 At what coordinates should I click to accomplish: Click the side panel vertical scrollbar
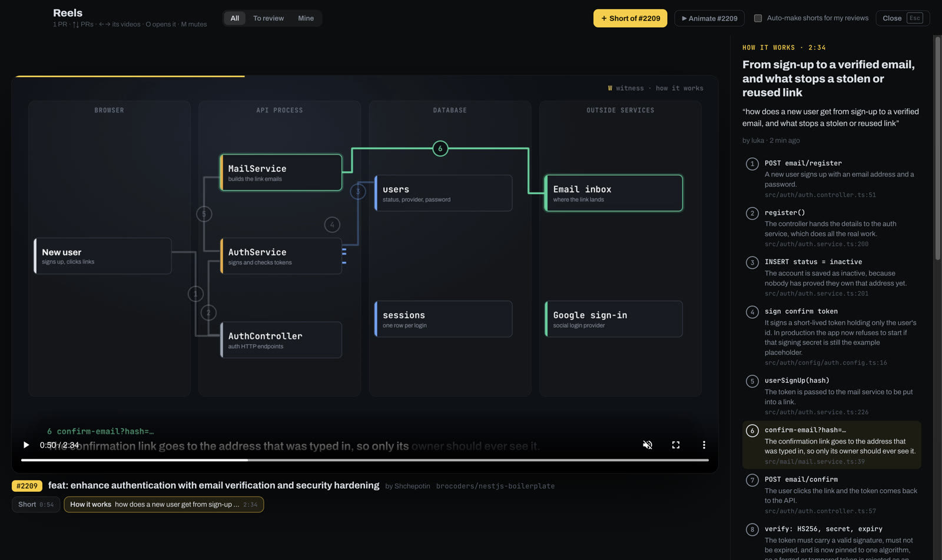coord(938,148)
